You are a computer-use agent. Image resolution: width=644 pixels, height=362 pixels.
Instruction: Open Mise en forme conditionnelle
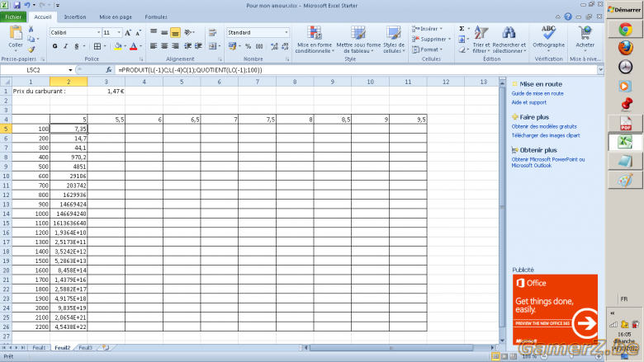315,40
